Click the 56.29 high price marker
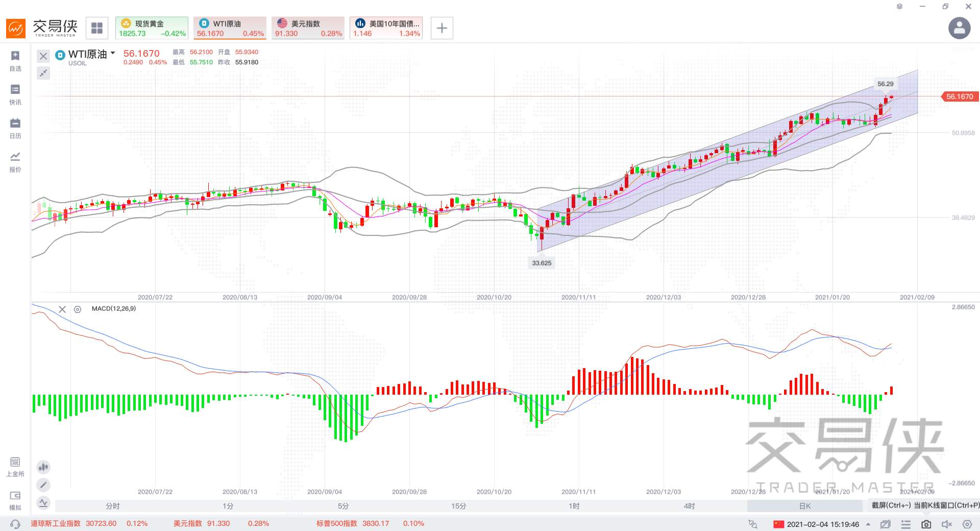The height and width of the screenshot is (531, 980). (x=886, y=84)
